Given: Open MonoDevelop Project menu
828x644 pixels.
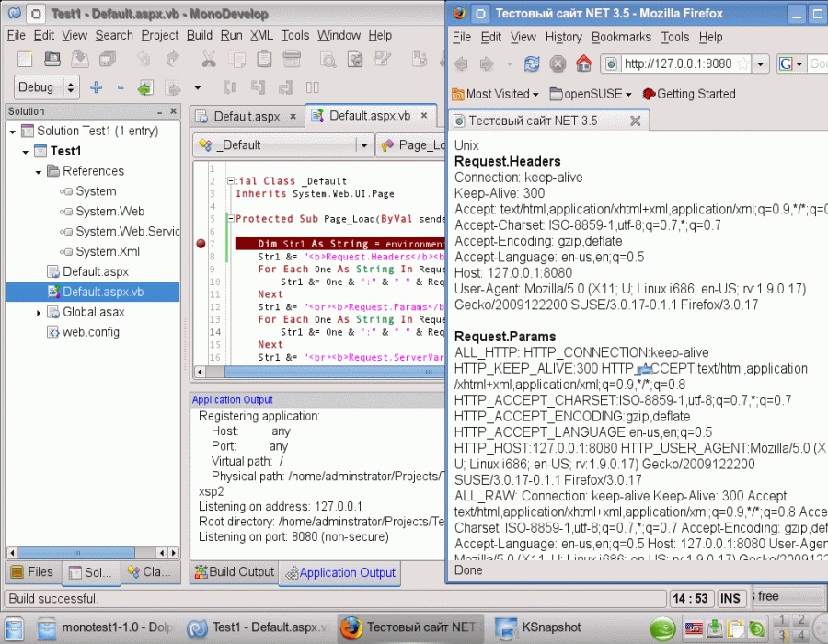Looking at the screenshot, I should [159, 35].
